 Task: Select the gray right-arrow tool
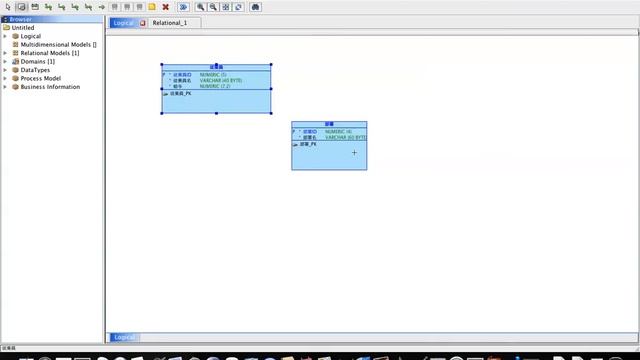pos(102,7)
